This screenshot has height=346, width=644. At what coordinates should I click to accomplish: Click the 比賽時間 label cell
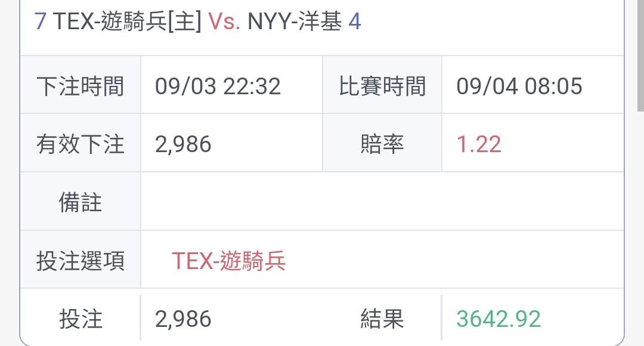(382, 85)
